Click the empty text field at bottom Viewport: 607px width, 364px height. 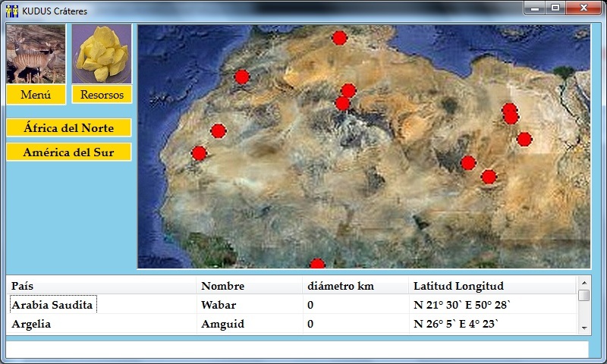point(297,349)
